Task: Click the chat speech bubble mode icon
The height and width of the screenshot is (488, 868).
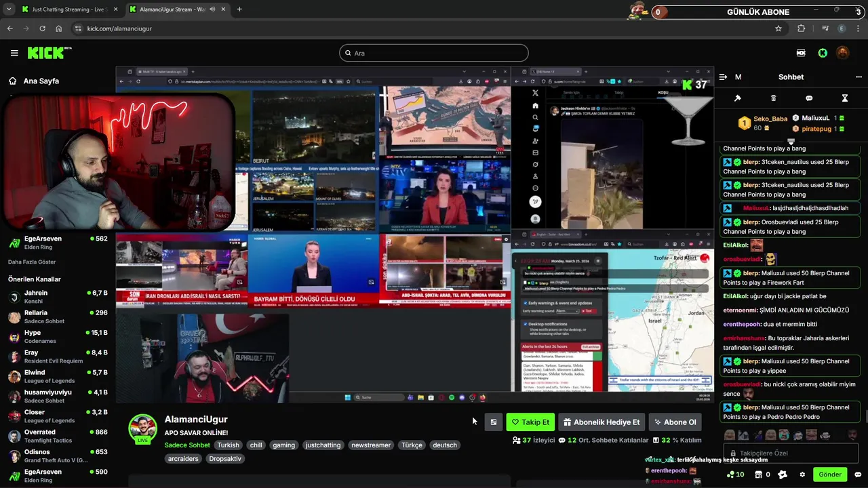Action: pyautogui.click(x=809, y=98)
